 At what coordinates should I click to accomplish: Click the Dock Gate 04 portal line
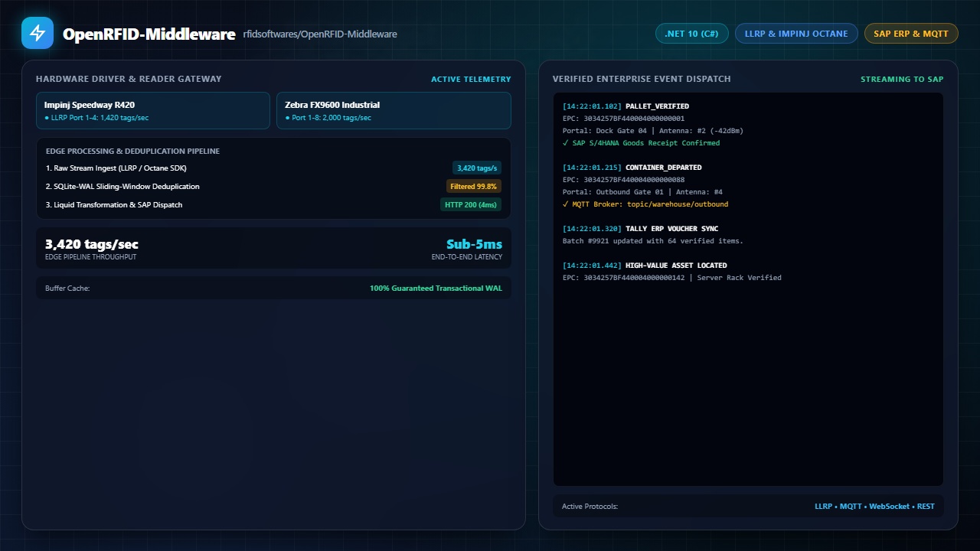[653, 131]
